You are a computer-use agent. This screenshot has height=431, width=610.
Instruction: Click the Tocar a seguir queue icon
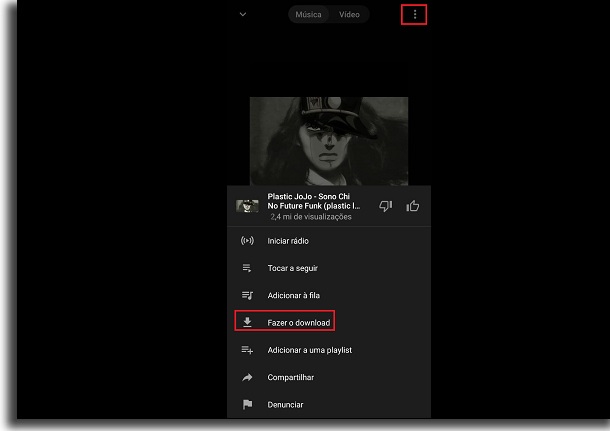pos(247,268)
